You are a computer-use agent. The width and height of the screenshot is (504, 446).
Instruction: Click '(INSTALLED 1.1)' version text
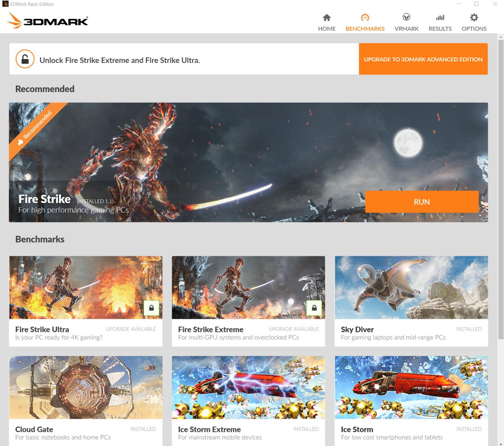tap(95, 201)
